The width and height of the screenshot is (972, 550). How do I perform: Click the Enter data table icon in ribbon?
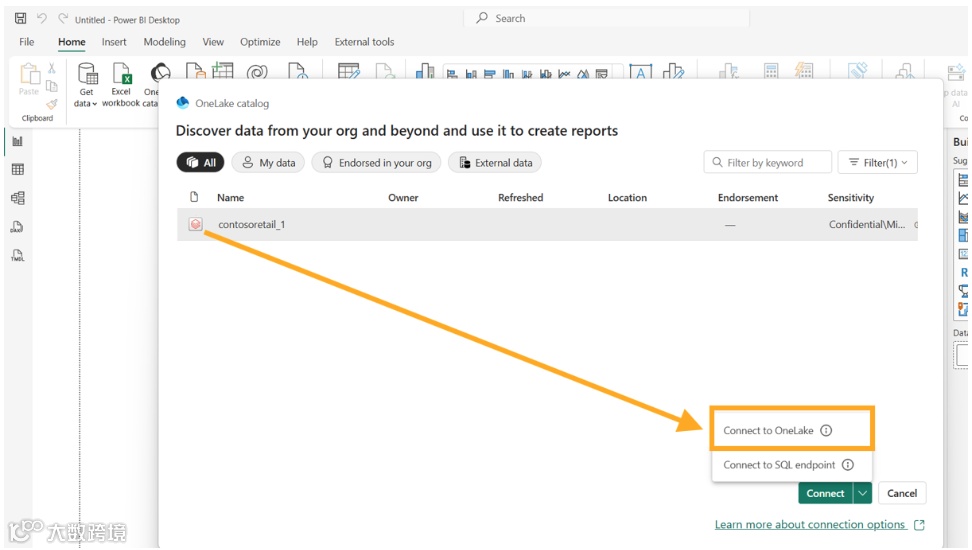pos(223,71)
